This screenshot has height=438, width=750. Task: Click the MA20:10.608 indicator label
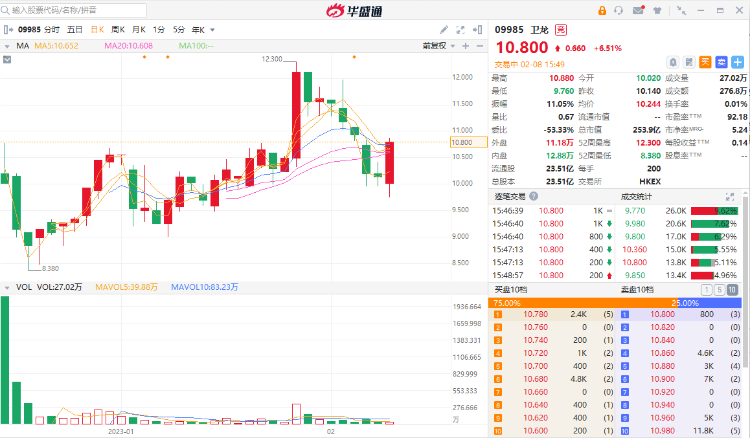pos(129,46)
